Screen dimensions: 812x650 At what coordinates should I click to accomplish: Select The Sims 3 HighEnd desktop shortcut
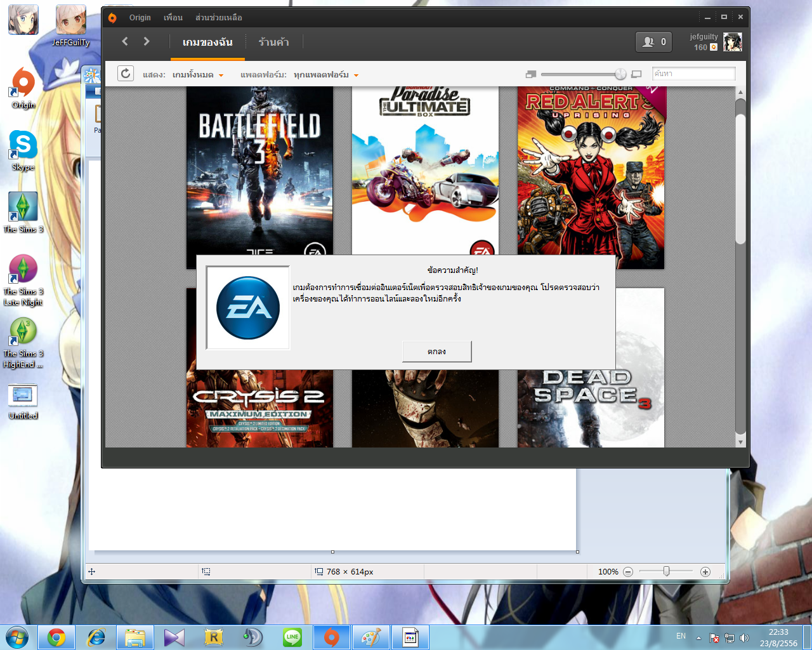23,343
